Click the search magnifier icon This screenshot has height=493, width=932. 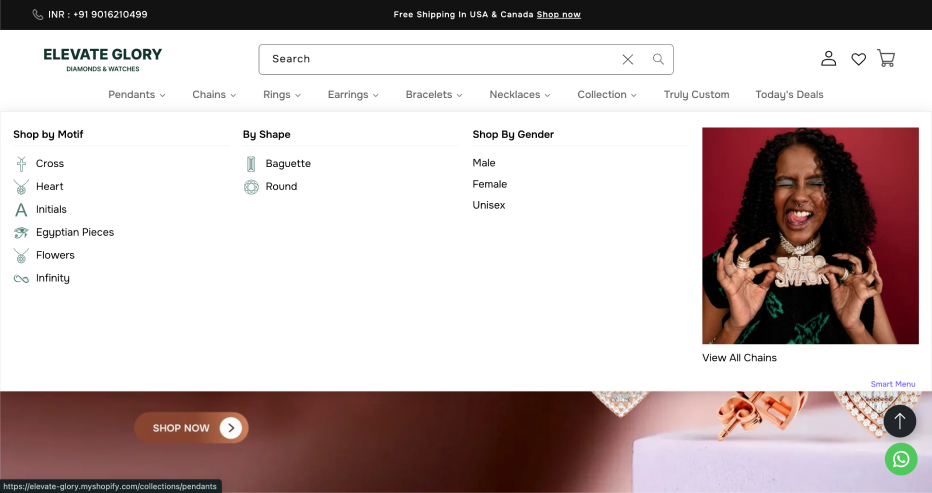pyautogui.click(x=658, y=59)
